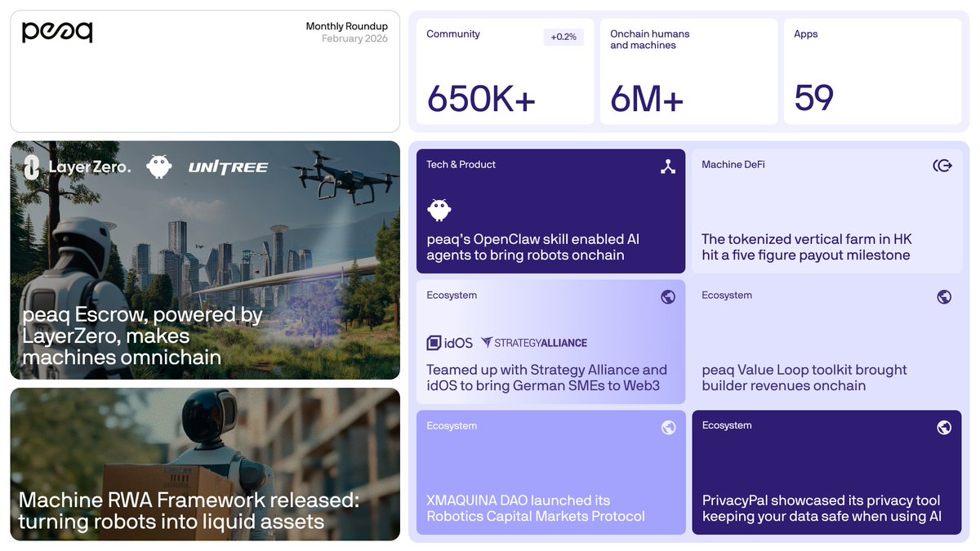
Task: Click the February 2026 date
Action: (x=354, y=38)
